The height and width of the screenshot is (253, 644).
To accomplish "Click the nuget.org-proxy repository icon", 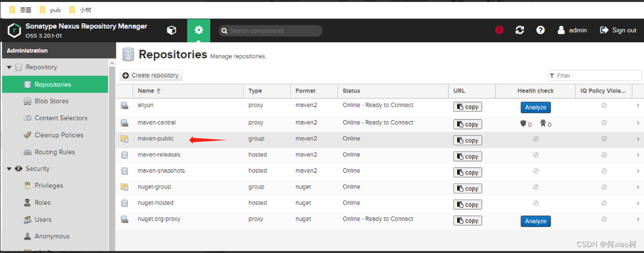I will point(125,219).
